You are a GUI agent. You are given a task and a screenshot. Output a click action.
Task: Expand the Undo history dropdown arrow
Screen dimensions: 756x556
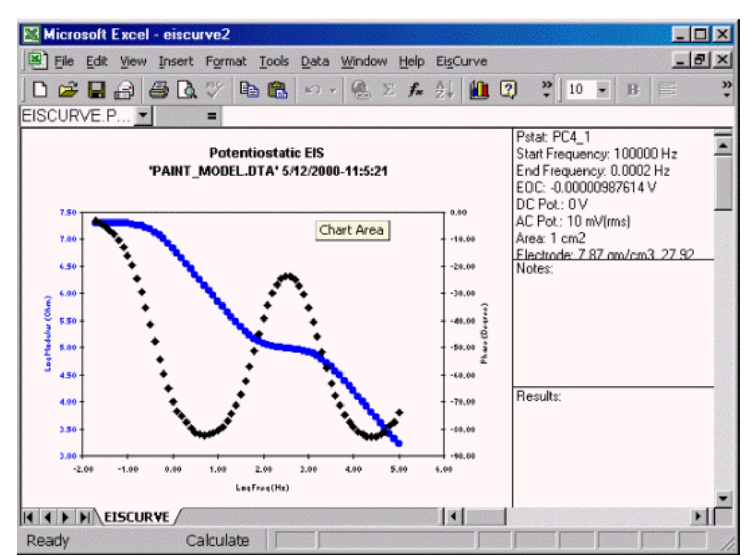[x=333, y=90]
